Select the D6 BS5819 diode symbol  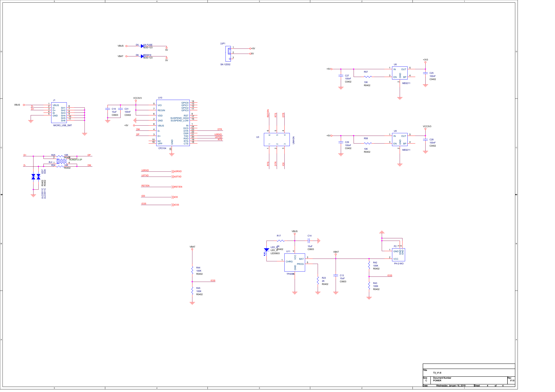[x=142, y=56]
